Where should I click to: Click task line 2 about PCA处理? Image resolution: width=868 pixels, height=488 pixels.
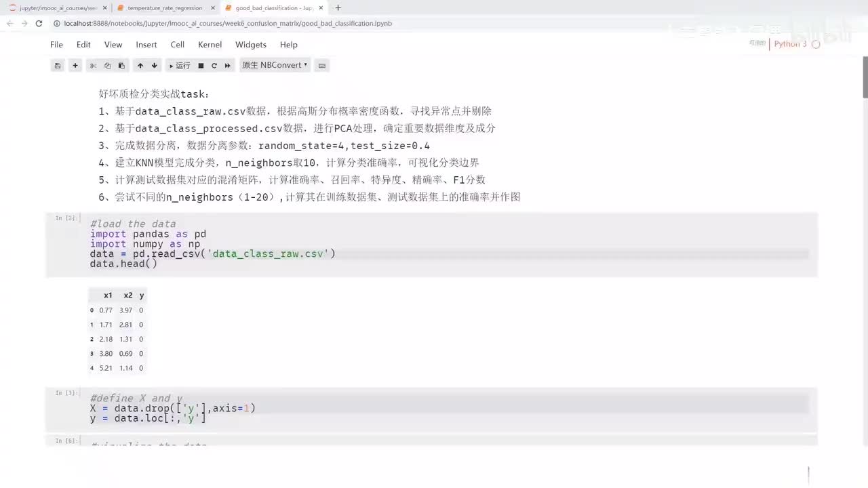(x=297, y=128)
